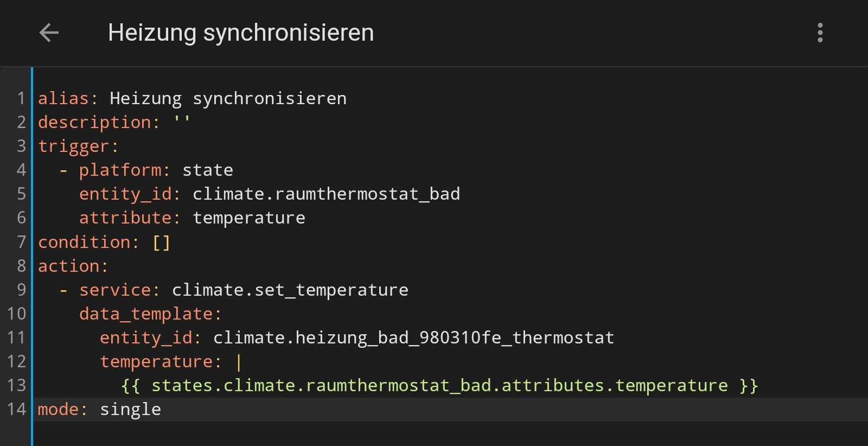
Task: Click line number 13 in the gutter
Action: (17, 385)
